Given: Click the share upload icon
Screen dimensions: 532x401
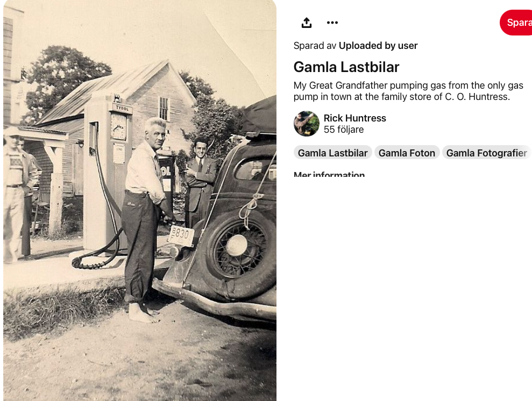Looking at the screenshot, I should [x=307, y=23].
